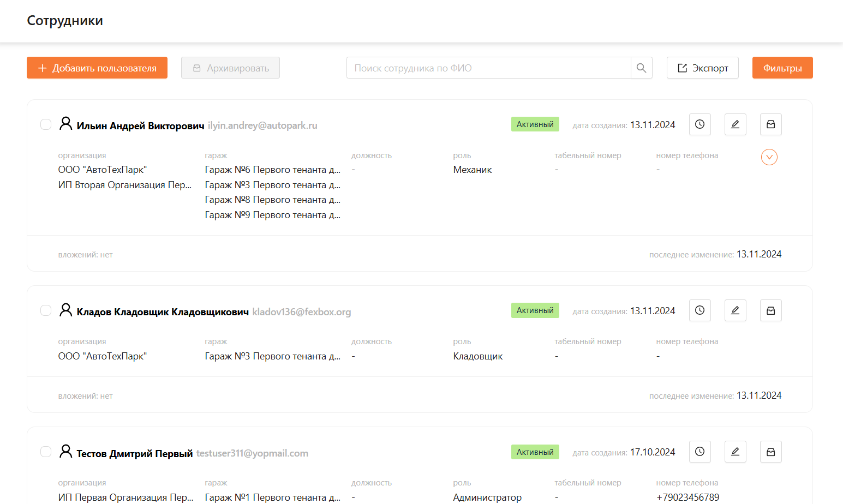Edit employee Тестов Дмитрий Первый
This screenshot has width=843, height=504.
pyautogui.click(x=735, y=452)
